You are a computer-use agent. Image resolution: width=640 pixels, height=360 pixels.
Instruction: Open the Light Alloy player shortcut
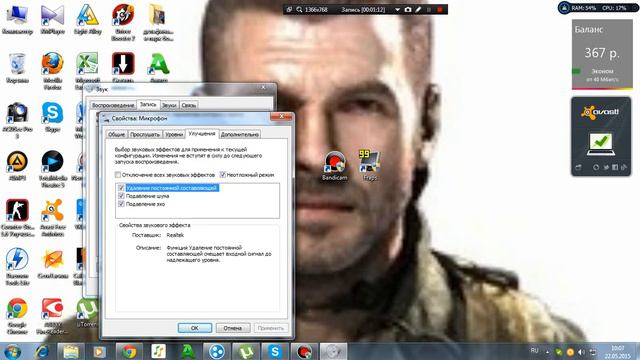coord(88,20)
